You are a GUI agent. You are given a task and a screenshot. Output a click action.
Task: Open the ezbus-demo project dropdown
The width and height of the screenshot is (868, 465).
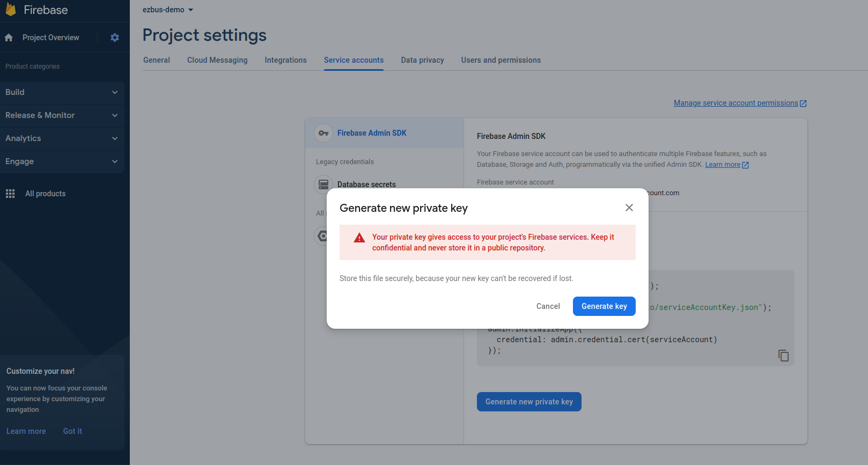click(168, 10)
